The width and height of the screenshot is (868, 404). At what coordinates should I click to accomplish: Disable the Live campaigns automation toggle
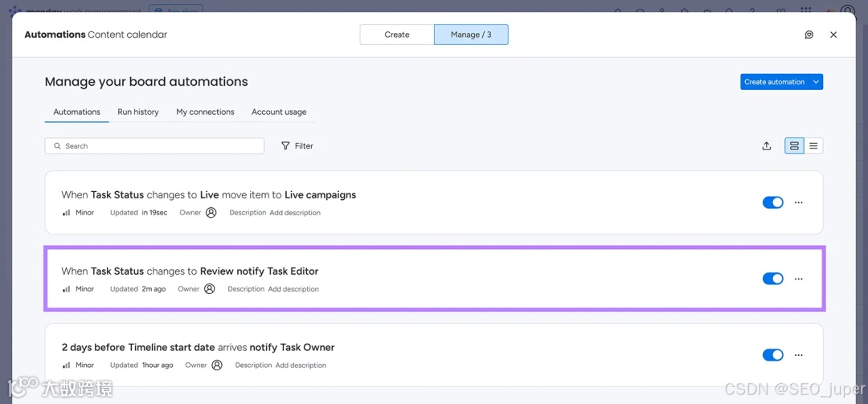[772, 202]
